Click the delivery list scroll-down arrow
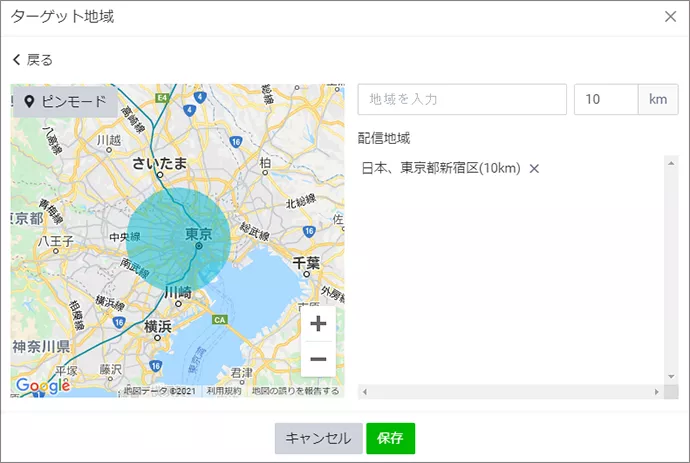Viewport: 690px width, 463px height. [672, 377]
